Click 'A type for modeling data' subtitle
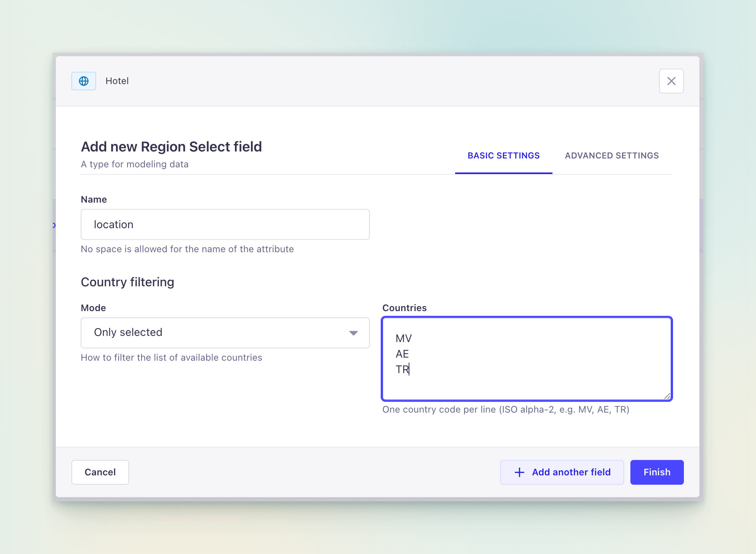 click(135, 164)
